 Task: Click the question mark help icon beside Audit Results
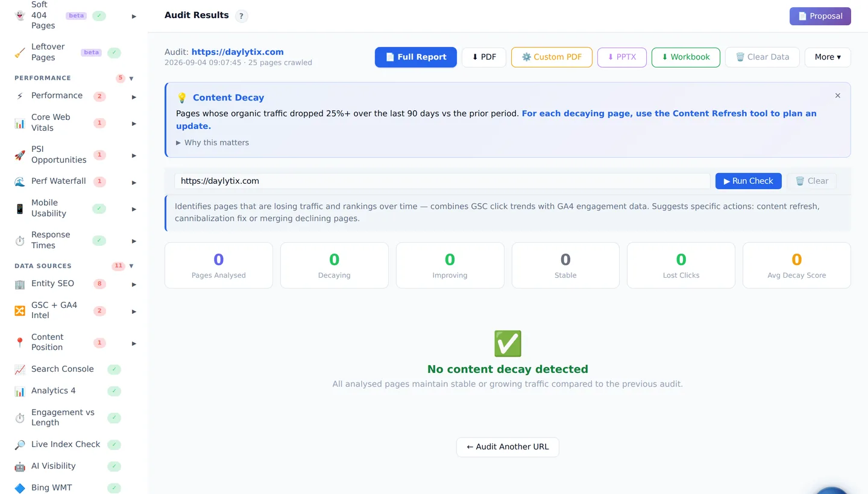click(x=241, y=16)
